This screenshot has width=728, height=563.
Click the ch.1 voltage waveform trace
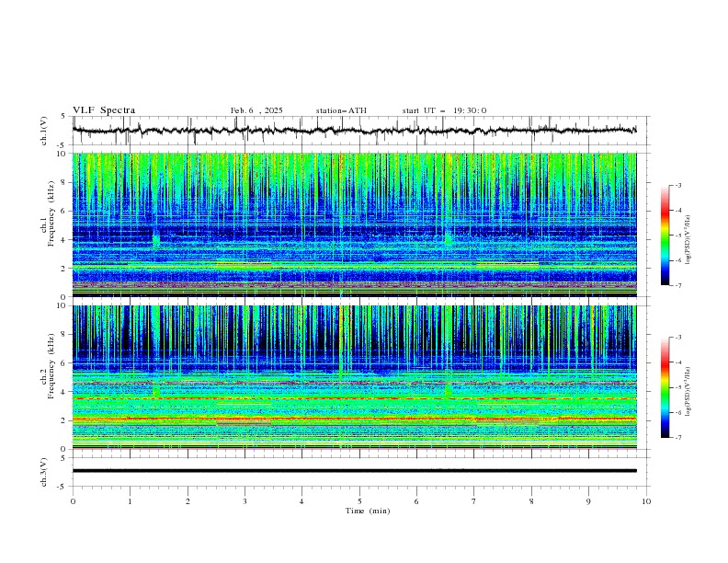[354, 131]
